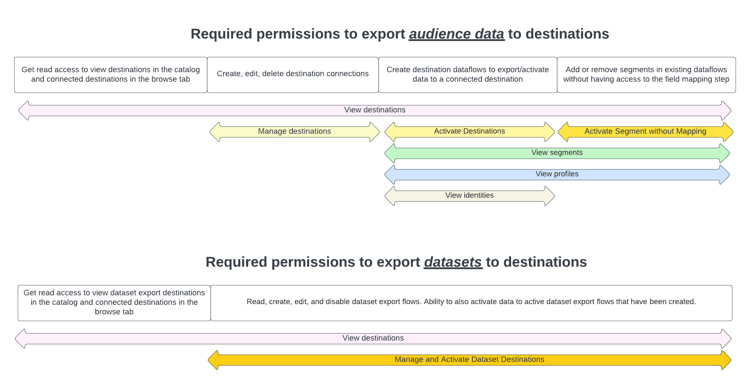Click the 'View identities' arrow label
The width and height of the screenshot is (750, 385).
click(x=470, y=196)
